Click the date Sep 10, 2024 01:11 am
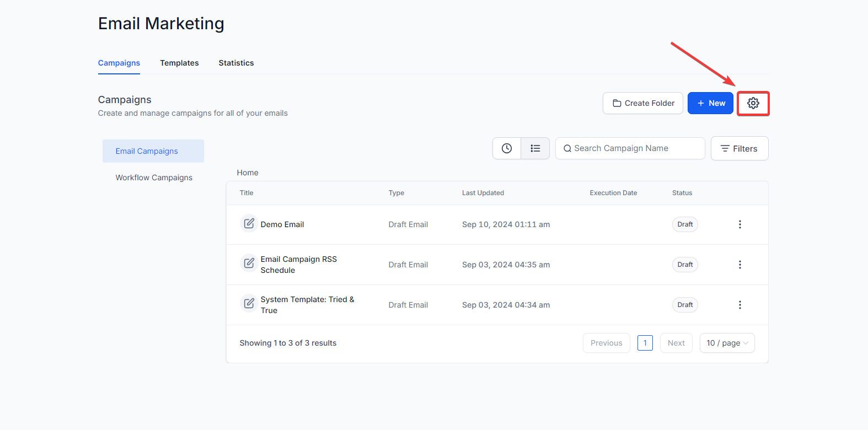Screen dimensions: 868x430 pyautogui.click(x=506, y=224)
